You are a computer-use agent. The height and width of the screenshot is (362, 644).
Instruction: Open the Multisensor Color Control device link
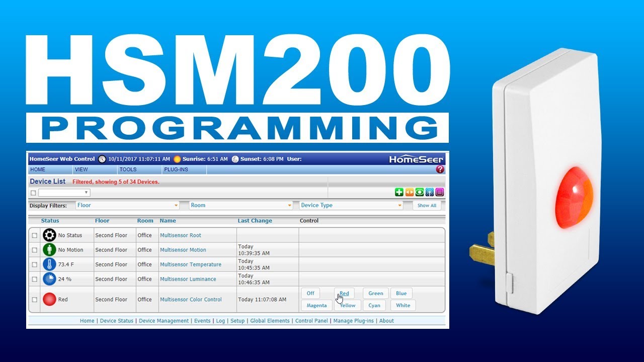coord(191,300)
